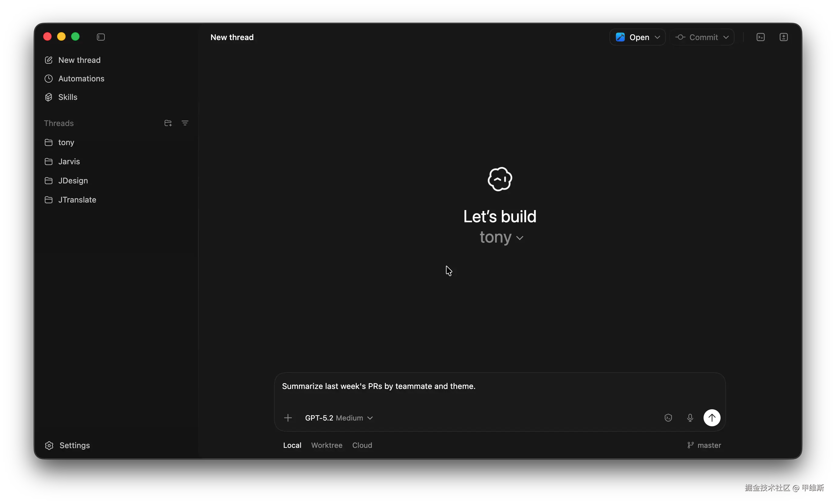836x504 pixels.
Task: Go to Skills in sidebar
Action: [67, 97]
